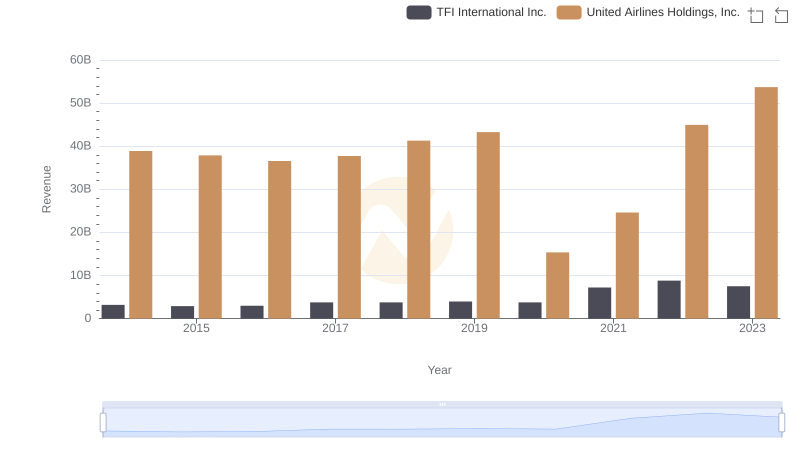Click the TFI International legend color swatch

point(419,12)
